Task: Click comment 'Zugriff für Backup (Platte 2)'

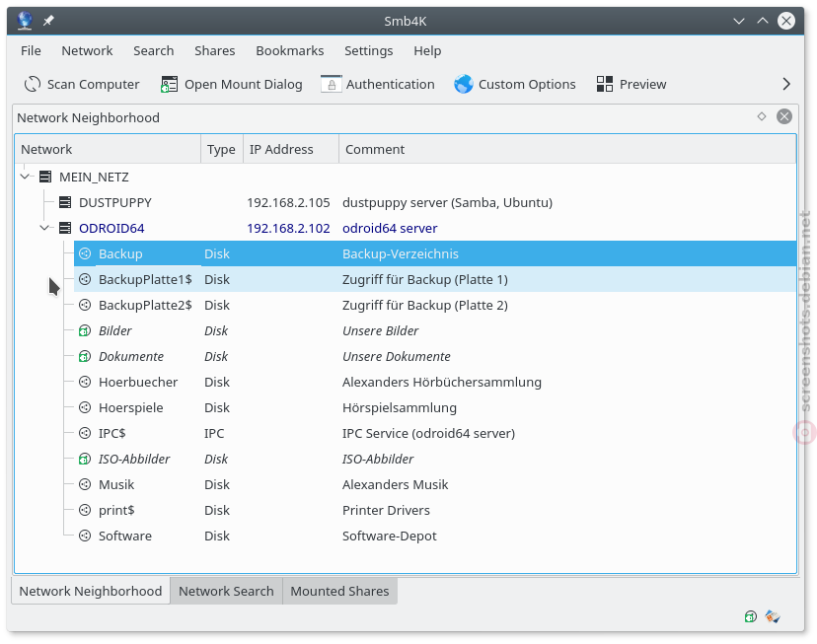Action: point(424,305)
